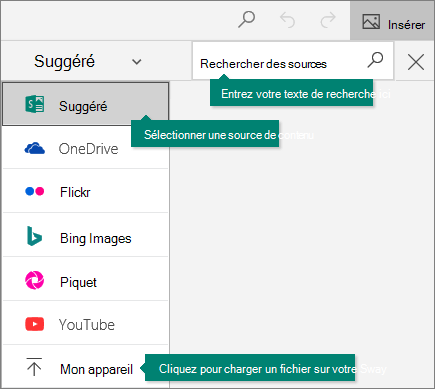
Task: Choose Flickr as content source
Action: [86, 191]
